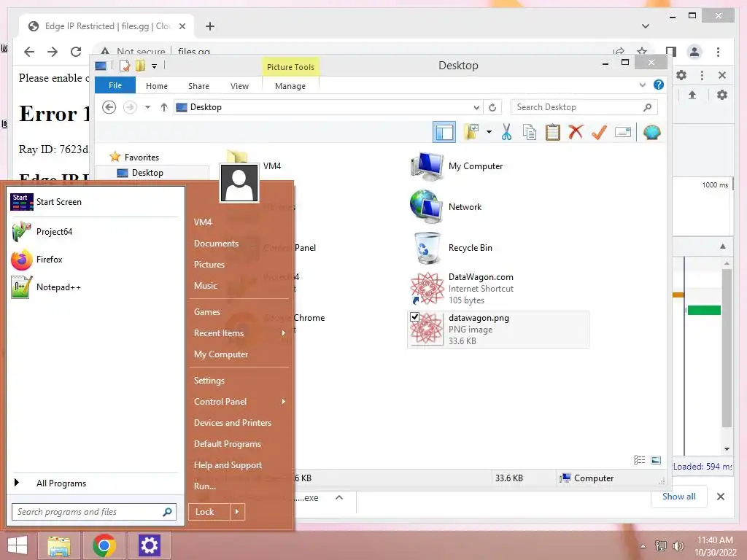Click the Rename icon in Explorer toolbar
Screen dimensions: 747x560
tap(623, 132)
